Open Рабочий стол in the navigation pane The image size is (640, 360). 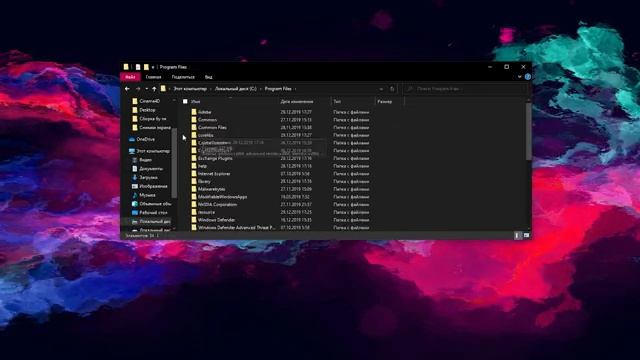click(x=153, y=213)
